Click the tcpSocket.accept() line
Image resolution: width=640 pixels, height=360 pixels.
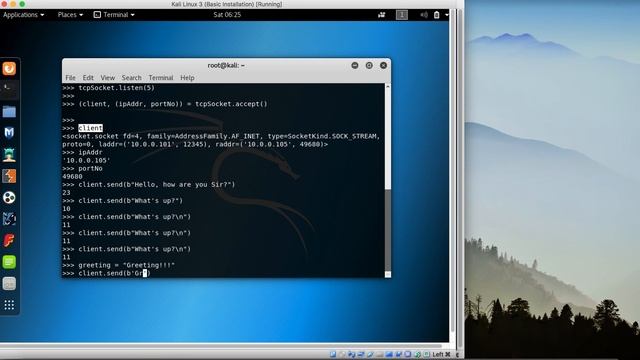coord(165,104)
